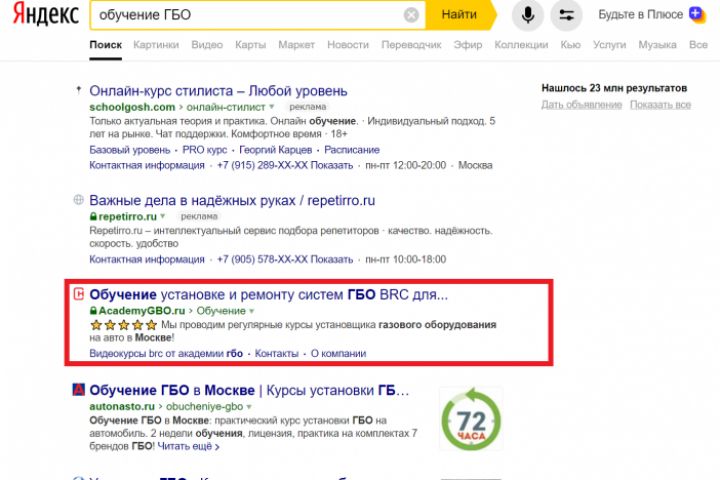Click the five-star rating in the AcademyGBO snippet
720x480 pixels.
(124, 325)
